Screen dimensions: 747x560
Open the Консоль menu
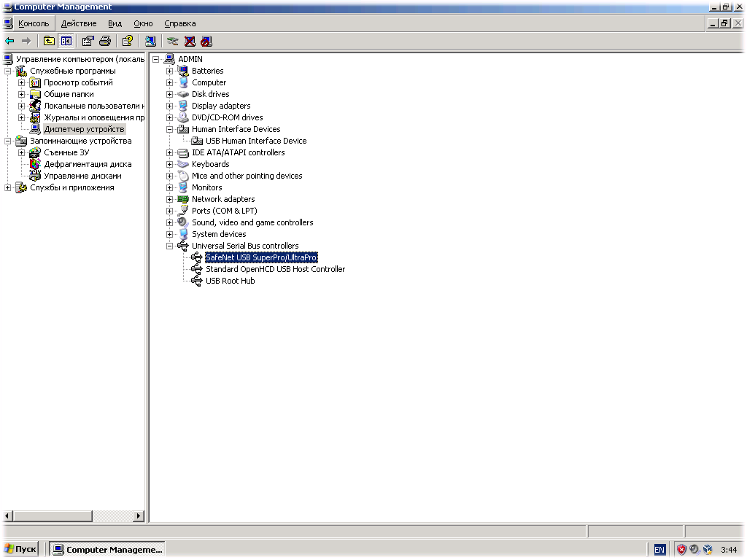point(34,23)
